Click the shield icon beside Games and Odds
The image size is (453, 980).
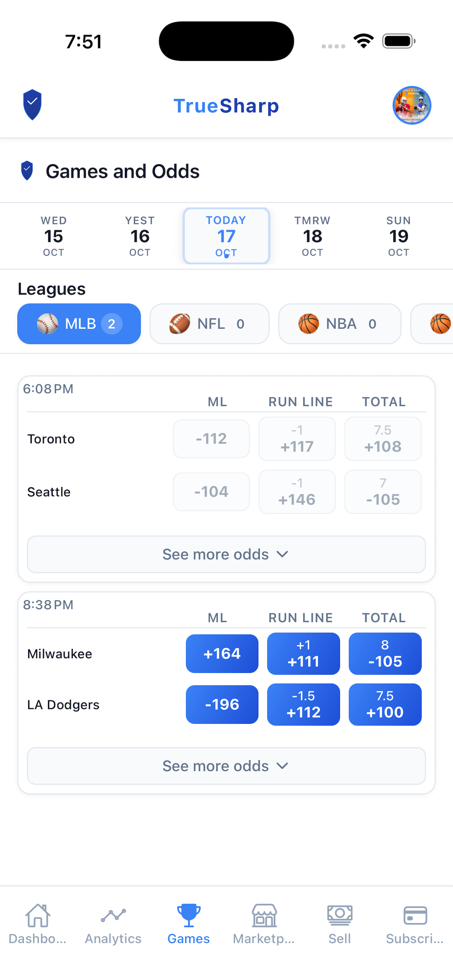coord(27,171)
